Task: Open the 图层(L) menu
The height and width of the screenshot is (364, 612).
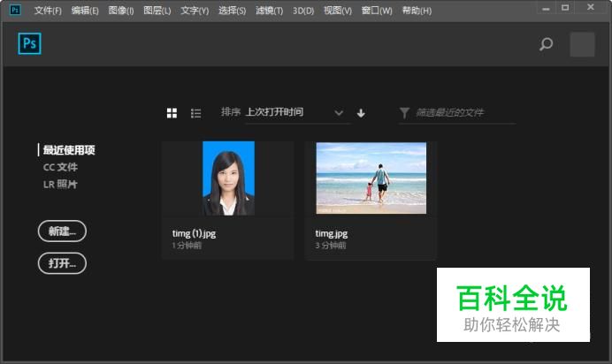Action: [157, 11]
